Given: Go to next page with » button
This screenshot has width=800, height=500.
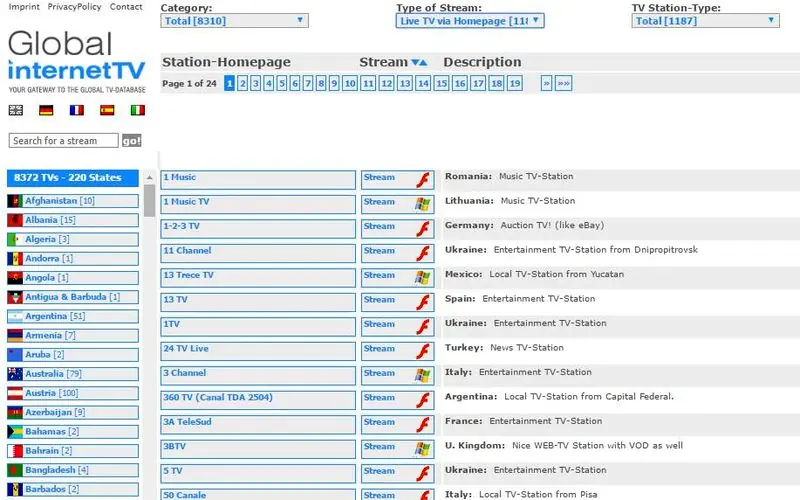Looking at the screenshot, I should point(546,83).
